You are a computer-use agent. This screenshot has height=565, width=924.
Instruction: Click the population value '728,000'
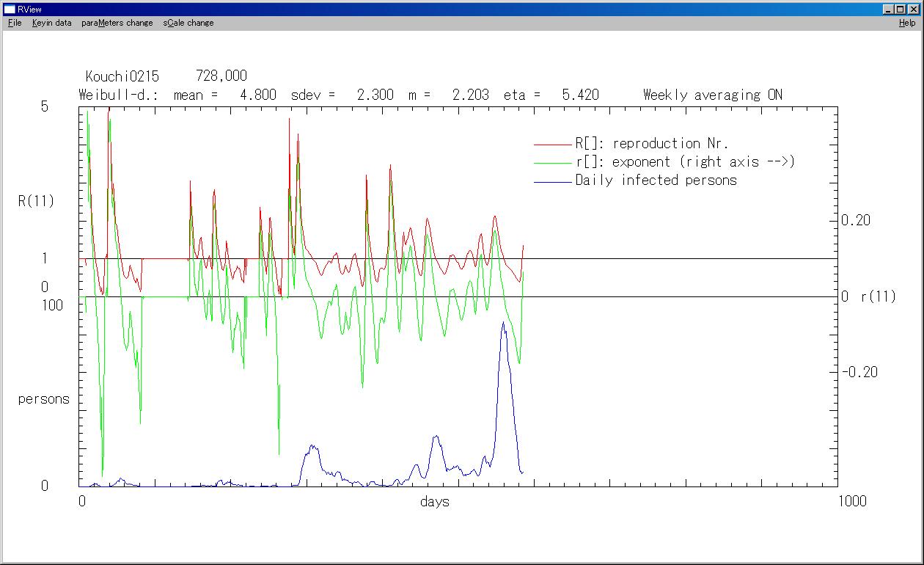click(x=221, y=76)
